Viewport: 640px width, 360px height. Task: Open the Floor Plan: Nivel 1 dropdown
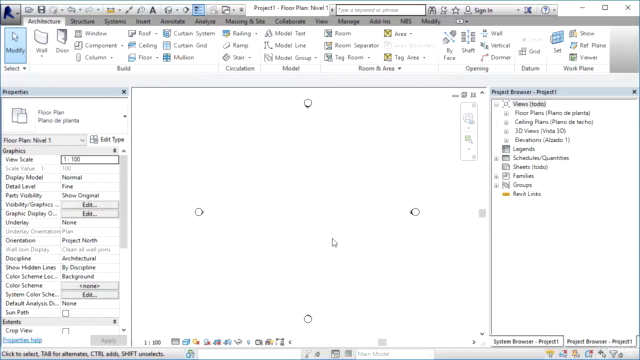point(44,140)
